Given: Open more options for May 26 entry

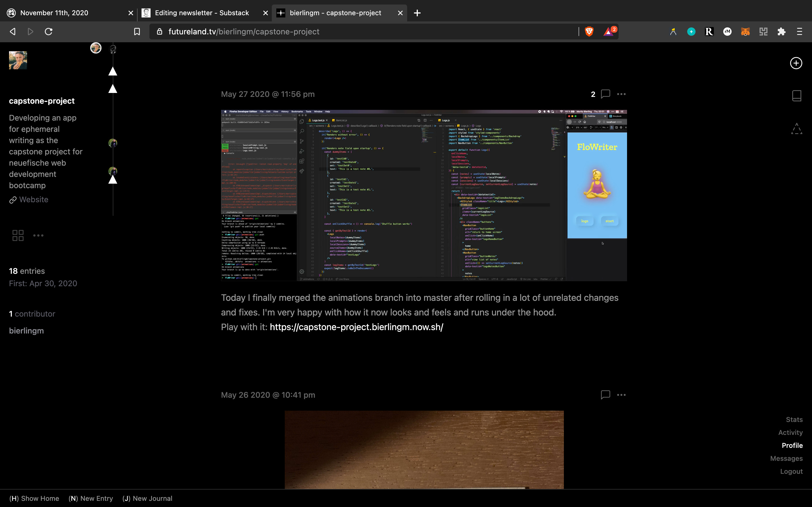Looking at the screenshot, I should 621,395.
